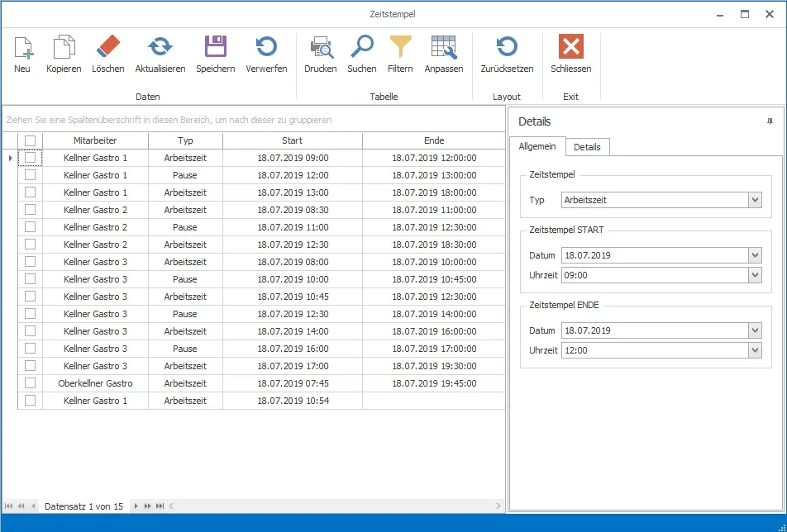The height and width of the screenshot is (532, 787).
Task: Open the ENDE Uhrzeit time dropdown
Action: click(754, 350)
